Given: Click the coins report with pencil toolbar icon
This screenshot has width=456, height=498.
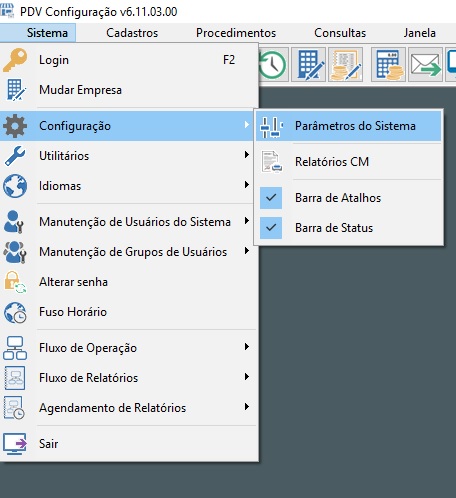Looking at the screenshot, I should point(345,65).
